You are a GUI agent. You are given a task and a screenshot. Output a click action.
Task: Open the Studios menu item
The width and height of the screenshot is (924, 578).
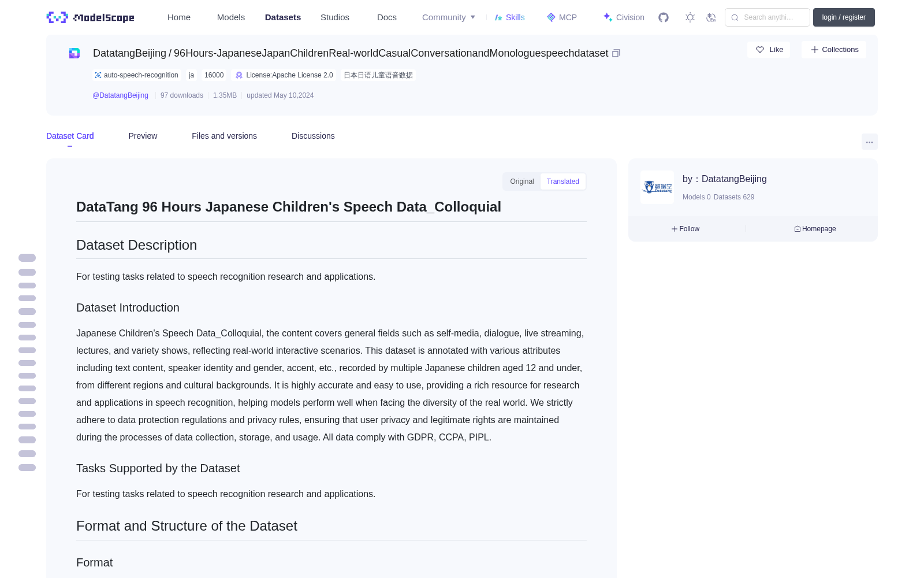pos(335,17)
